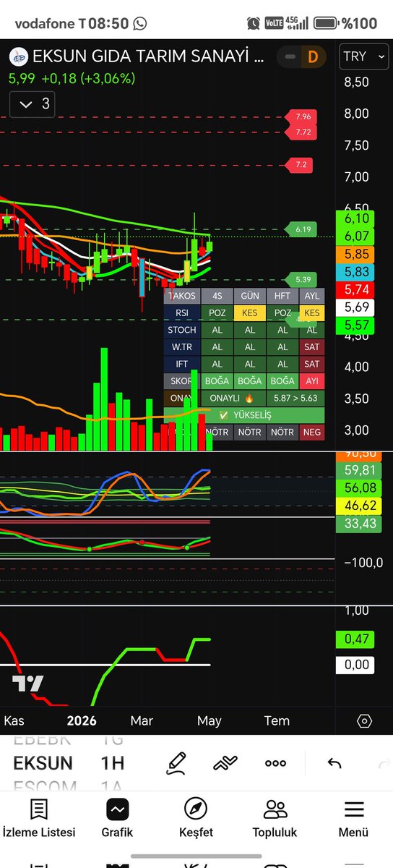
Task: Select the 1H timeframe label
Action: pyautogui.click(x=112, y=763)
